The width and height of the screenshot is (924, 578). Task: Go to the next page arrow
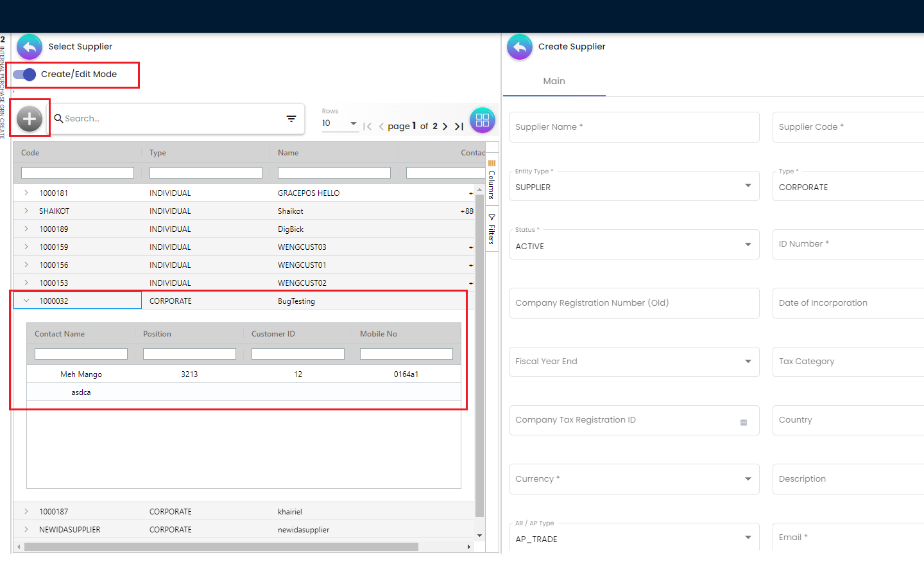click(445, 127)
